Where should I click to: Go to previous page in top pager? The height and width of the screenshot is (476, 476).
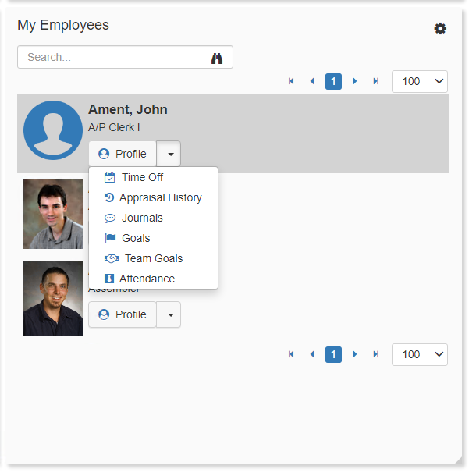(x=312, y=81)
